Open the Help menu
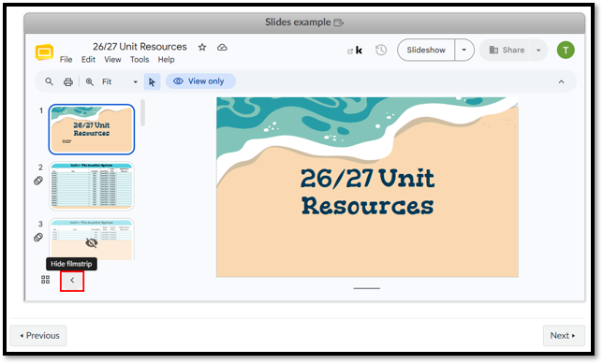This screenshot has height=364, width=603. tap(166, 60)
